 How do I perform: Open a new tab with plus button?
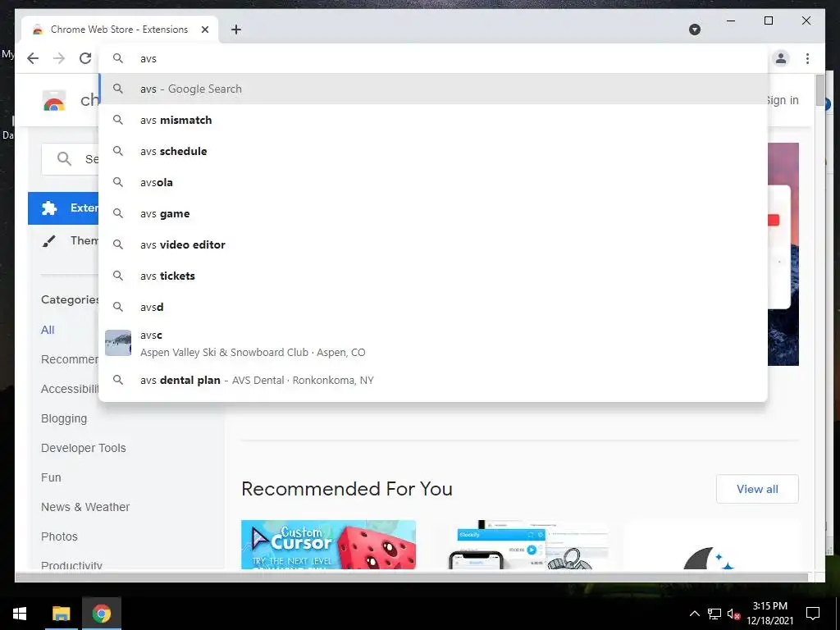pyautogui.click(x=236, y=30)
